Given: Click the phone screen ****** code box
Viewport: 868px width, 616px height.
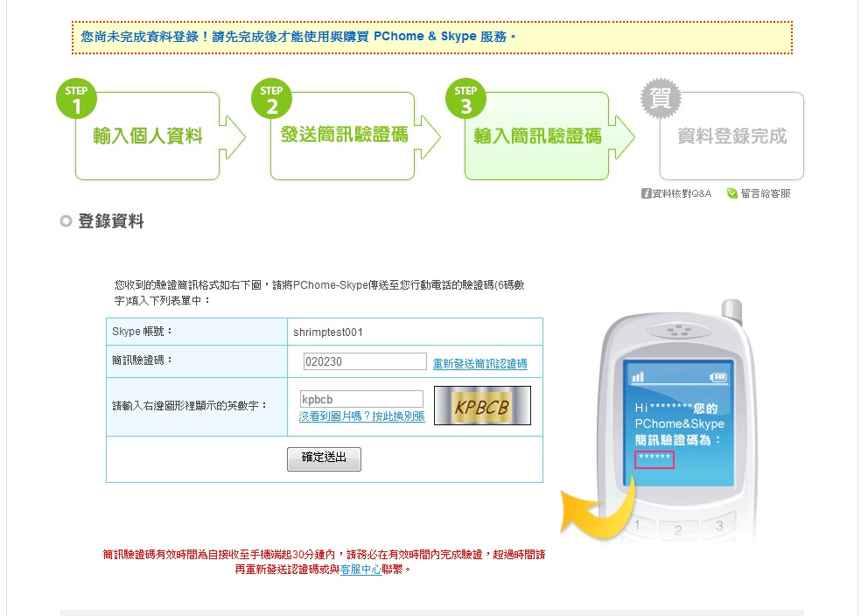Looking at the screenshot, I should tap(654, 459).
